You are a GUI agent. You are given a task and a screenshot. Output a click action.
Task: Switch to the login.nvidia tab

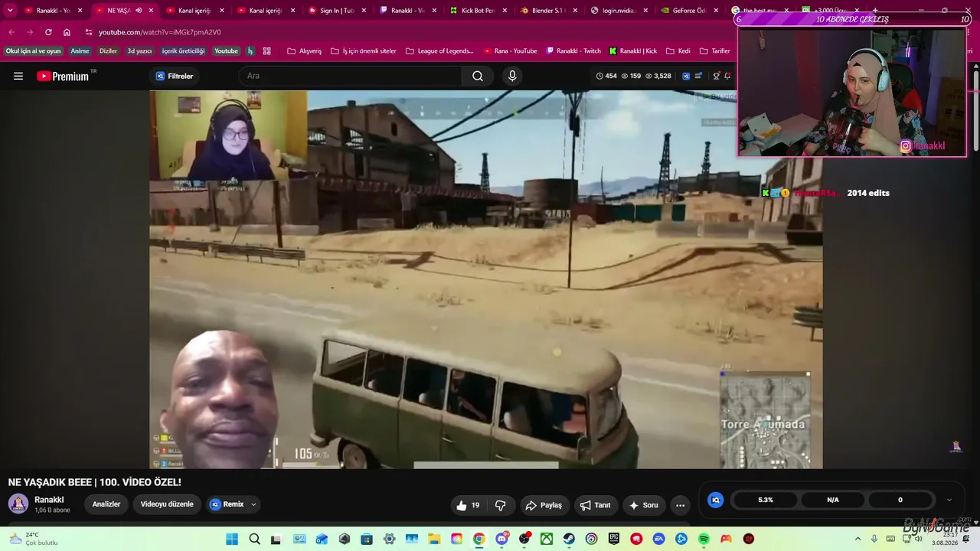619,11
